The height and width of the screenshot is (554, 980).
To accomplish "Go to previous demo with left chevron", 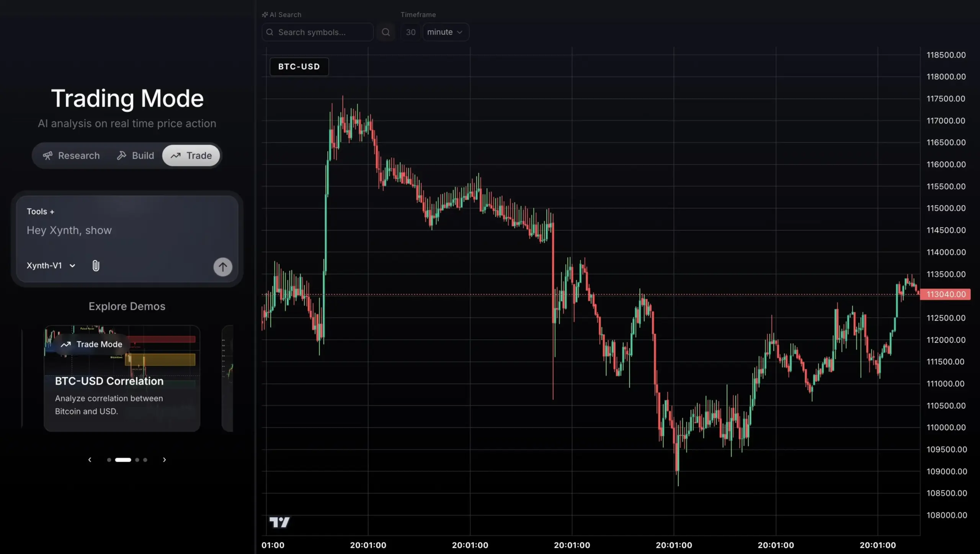I will pos(90,459).
